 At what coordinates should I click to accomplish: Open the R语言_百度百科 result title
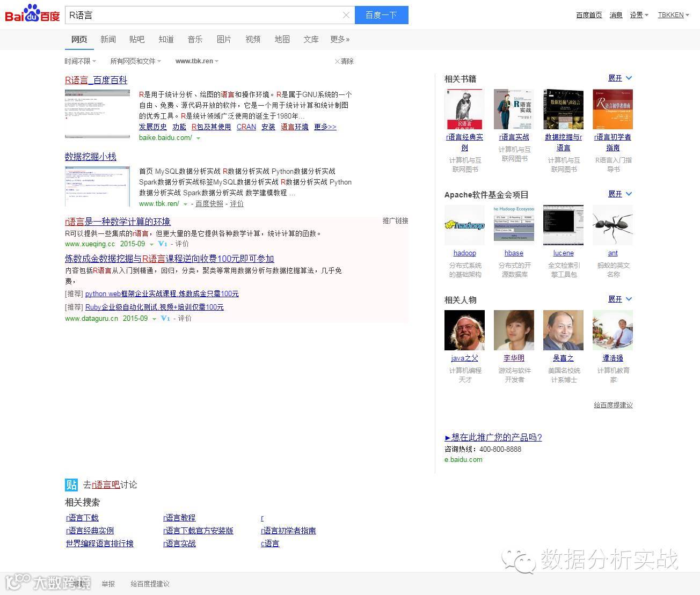[96, 80]
